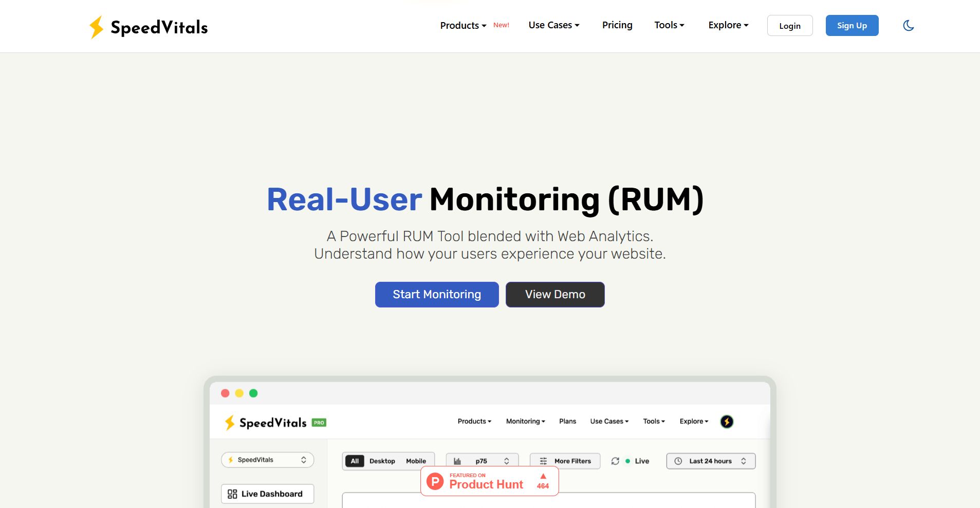Click the SpeedVitals lightning bolt logo

(x=96, y=27)
